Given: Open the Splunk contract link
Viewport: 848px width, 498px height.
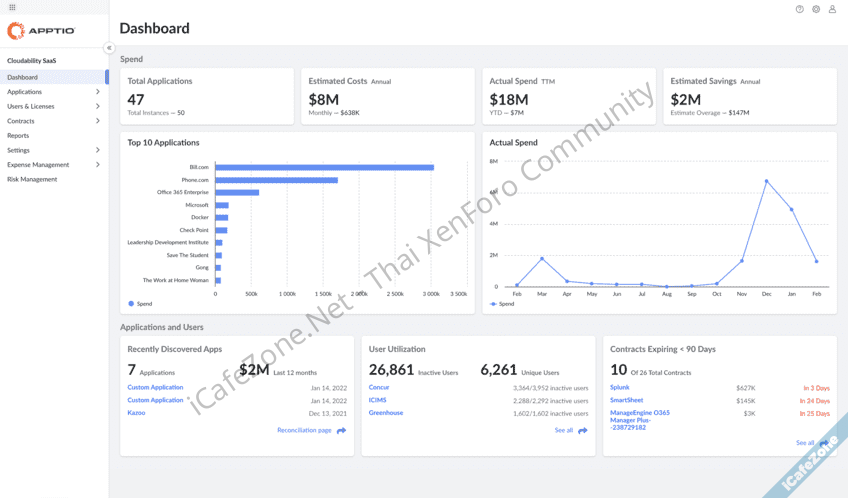Looking at the screenshot, I should pyautogui.click(x=620, y=387).
